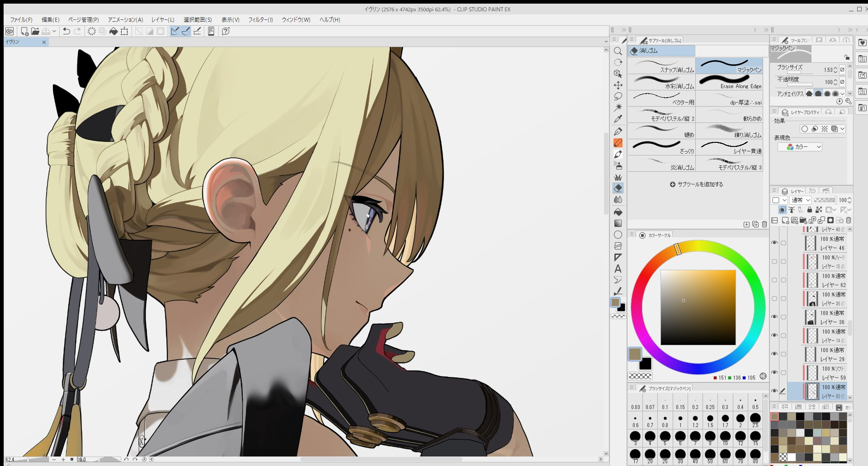
Task: Select the Object operation tool
Action: tap(618, 74)
